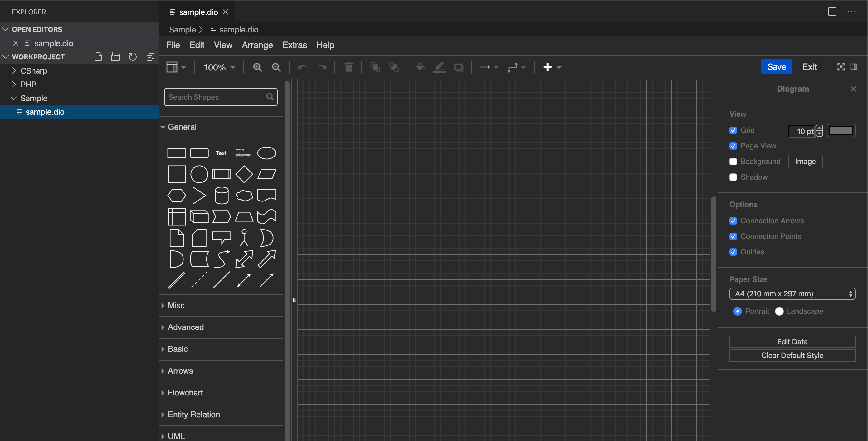
Task: Close the Diagram panel
Action: pos(853,89)
